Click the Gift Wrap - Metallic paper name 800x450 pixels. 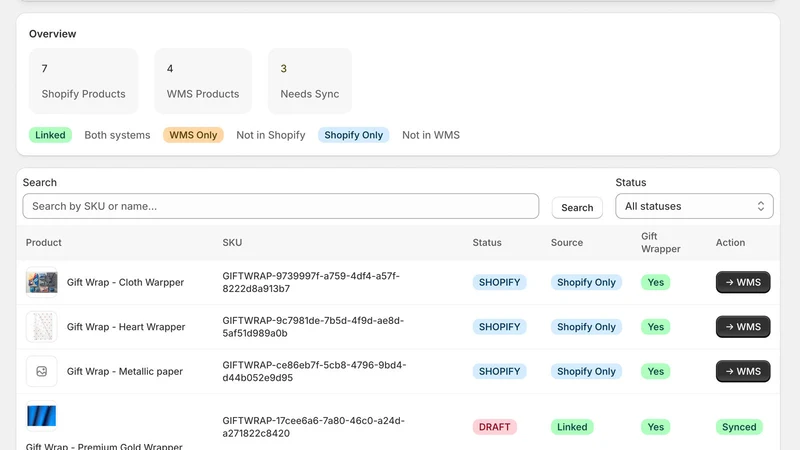(124, 371)
